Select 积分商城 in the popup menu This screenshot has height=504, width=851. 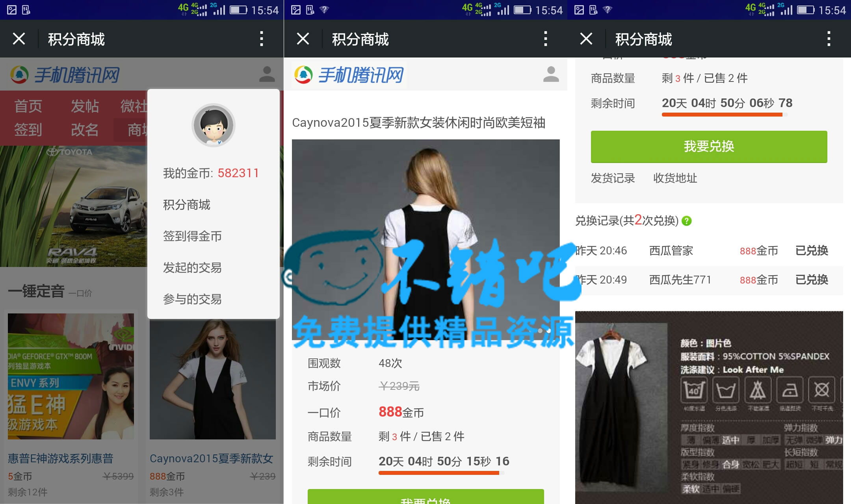[x=187, y=205]
